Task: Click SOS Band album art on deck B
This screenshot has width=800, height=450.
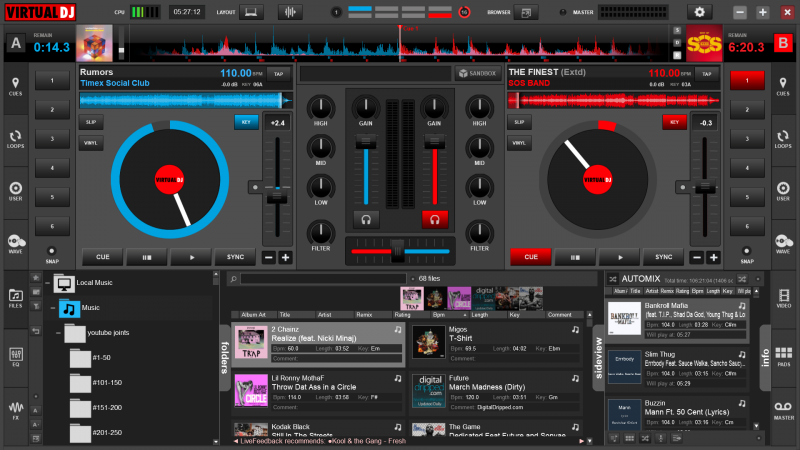Action: [704, 43]
